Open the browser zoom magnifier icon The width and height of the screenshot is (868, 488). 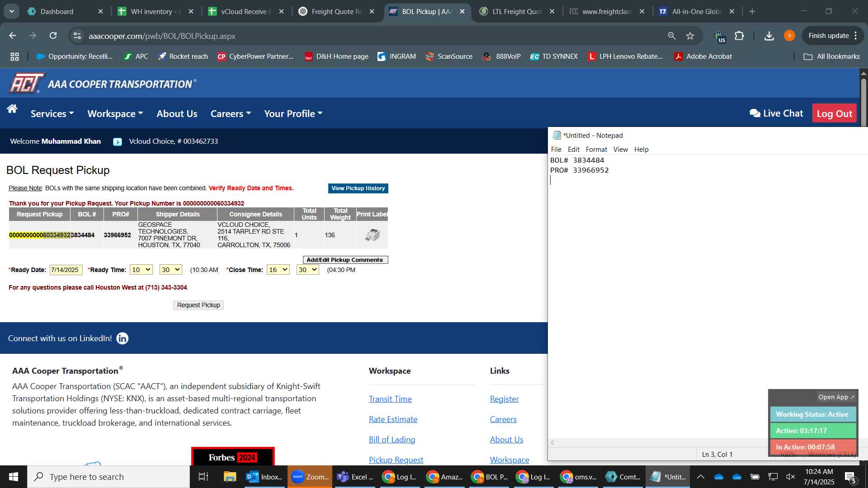tap(672, 36)
